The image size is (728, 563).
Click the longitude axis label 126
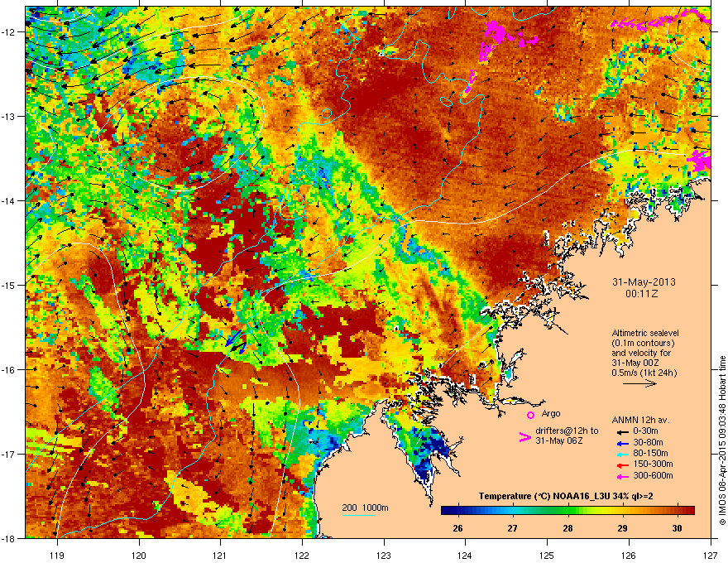[x=629, y=555]
